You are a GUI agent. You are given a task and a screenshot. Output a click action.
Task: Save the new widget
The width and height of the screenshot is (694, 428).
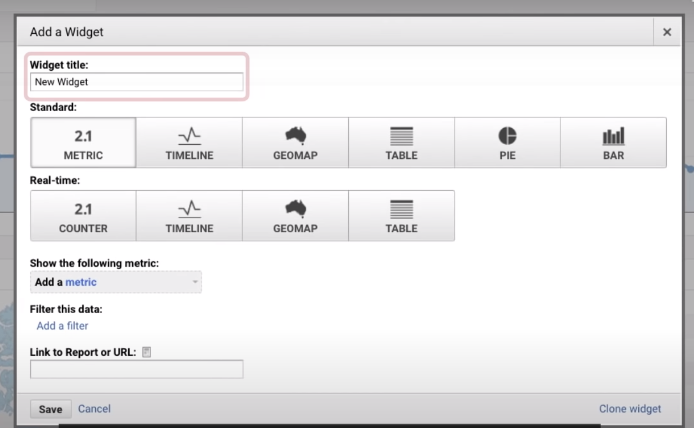pos(50,409)
